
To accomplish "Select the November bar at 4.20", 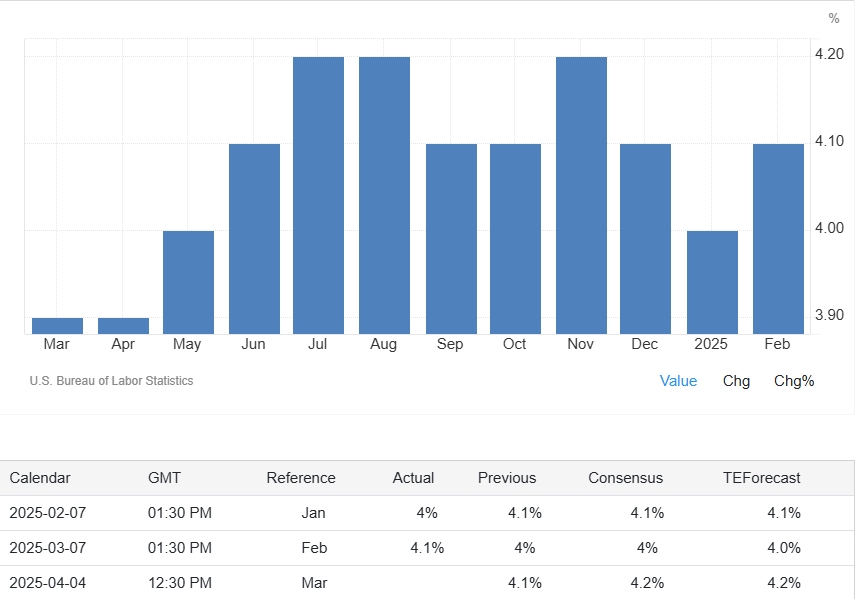I will (581, 195).
